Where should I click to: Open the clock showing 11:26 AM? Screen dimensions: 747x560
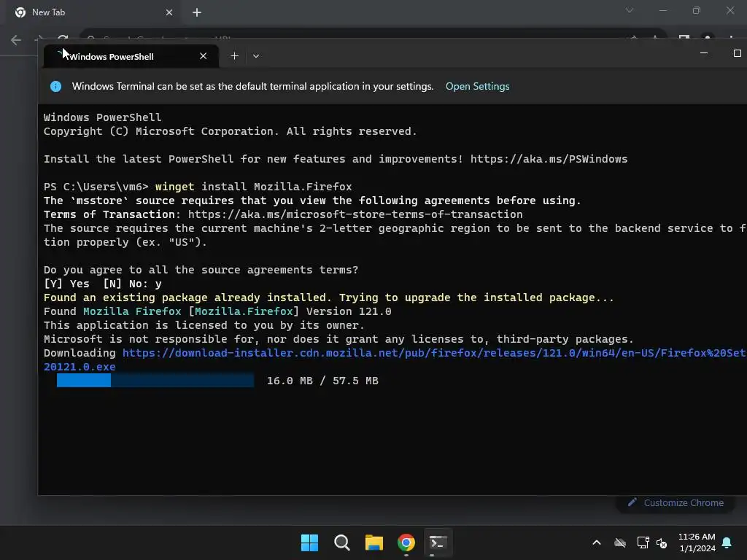point(697,542)
